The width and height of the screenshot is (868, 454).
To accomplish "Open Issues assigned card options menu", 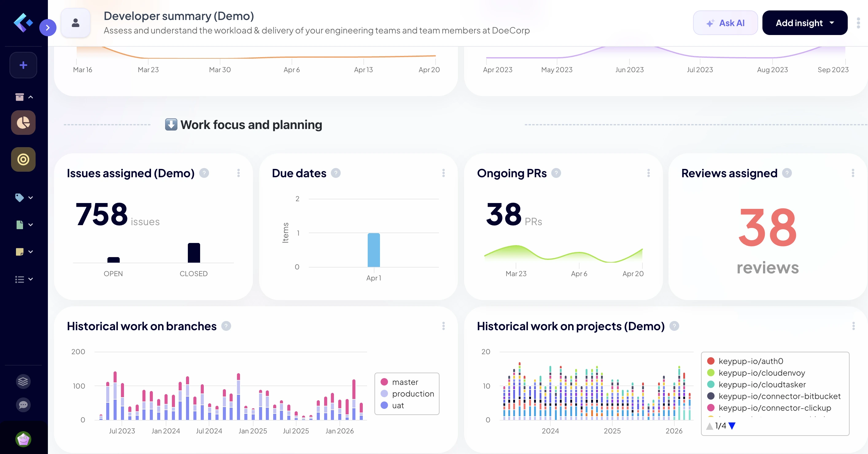I will pyautogui.click(x=238, y=173).
